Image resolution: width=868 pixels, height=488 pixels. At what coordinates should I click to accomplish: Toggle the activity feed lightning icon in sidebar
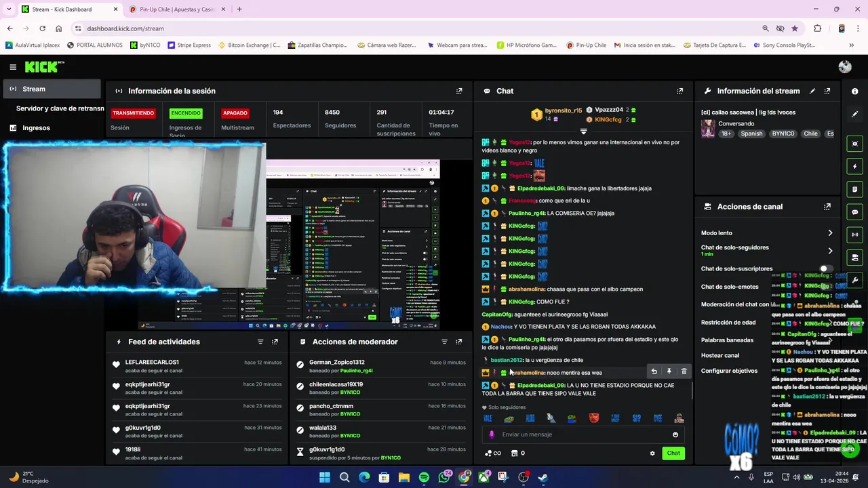point(855,166)
